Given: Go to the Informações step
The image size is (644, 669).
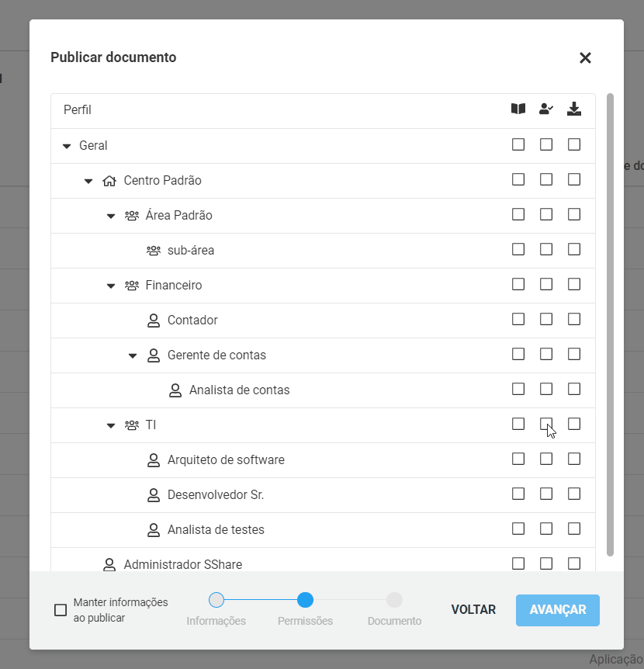Looking at the screenshot, I should pos(216,600).
